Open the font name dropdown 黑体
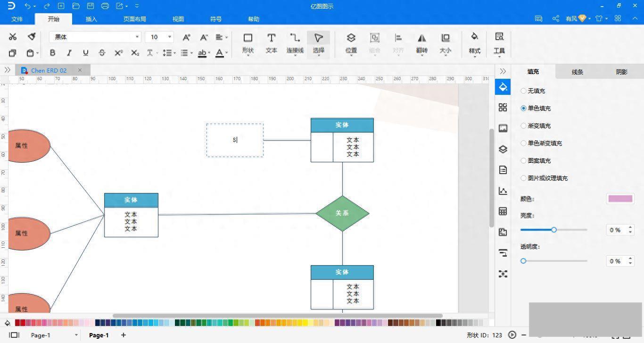The width and height of the screenshot is (644, 343). click(95, 37)
